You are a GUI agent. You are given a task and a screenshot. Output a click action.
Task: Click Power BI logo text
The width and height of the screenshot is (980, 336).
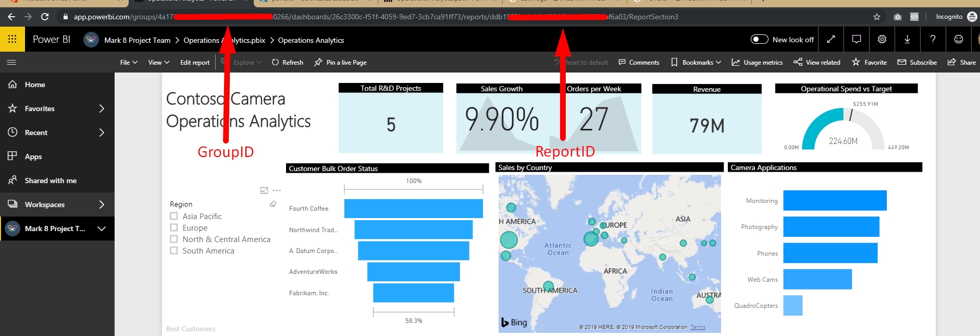point(52,39)
